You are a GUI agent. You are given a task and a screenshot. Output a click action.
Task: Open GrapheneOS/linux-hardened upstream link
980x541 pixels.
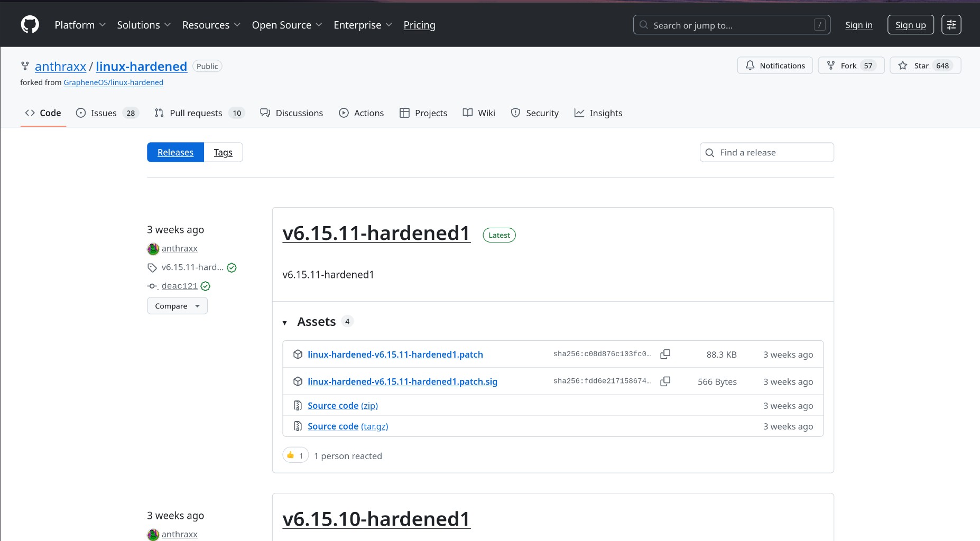(x=113, y=82)
